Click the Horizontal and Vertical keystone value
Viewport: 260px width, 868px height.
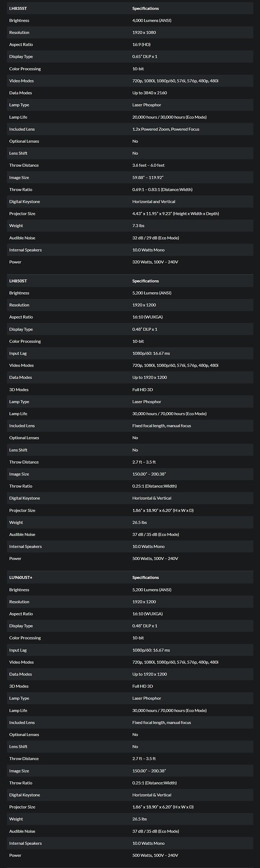[x=154, y=201]
